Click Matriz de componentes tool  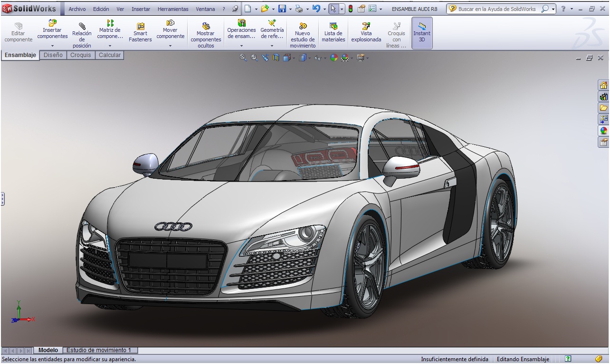pyautogui.click(x=110, y=29)
